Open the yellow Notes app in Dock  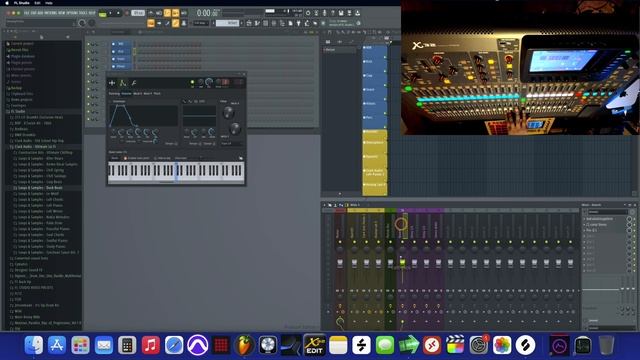coord(338,345)
